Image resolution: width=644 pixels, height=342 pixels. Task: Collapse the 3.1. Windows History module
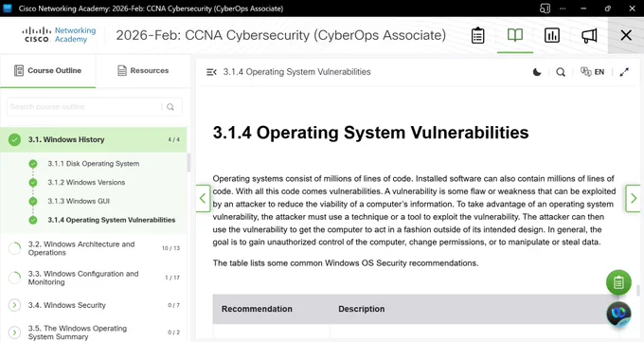point(93,140)
